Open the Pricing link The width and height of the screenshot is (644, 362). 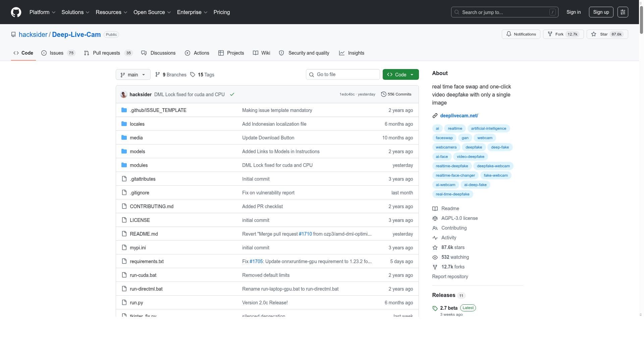pyautogui.click(x=221, y=12)
